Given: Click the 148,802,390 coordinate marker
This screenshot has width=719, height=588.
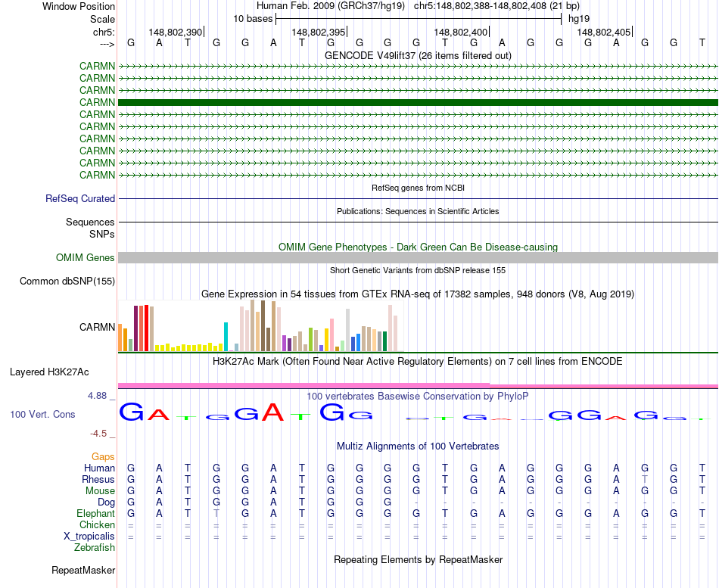Looking at the screenshot, I should [x=175, y=32].
